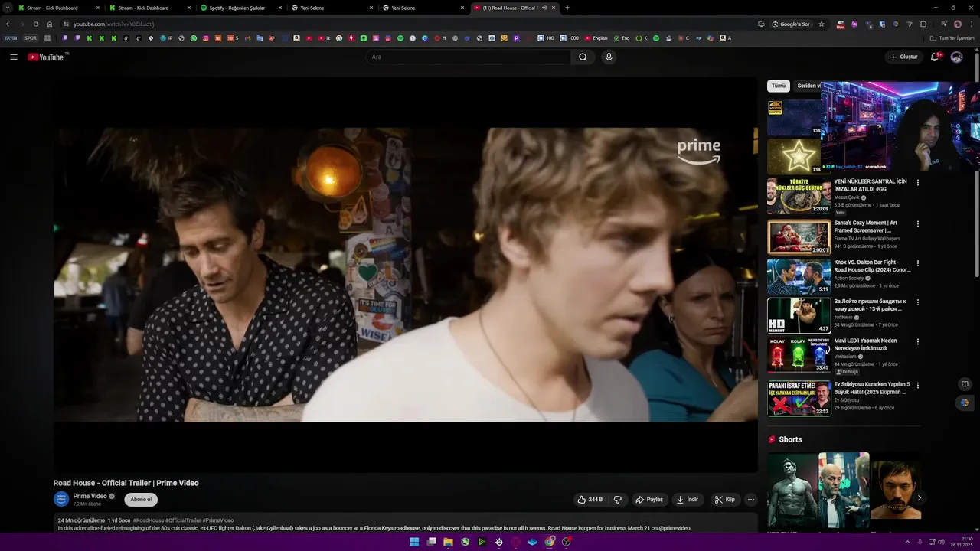Open the Russian-titled 4:37 video thumbnail
The height and width of the screenshot is (551, 980).
point(799,315)
